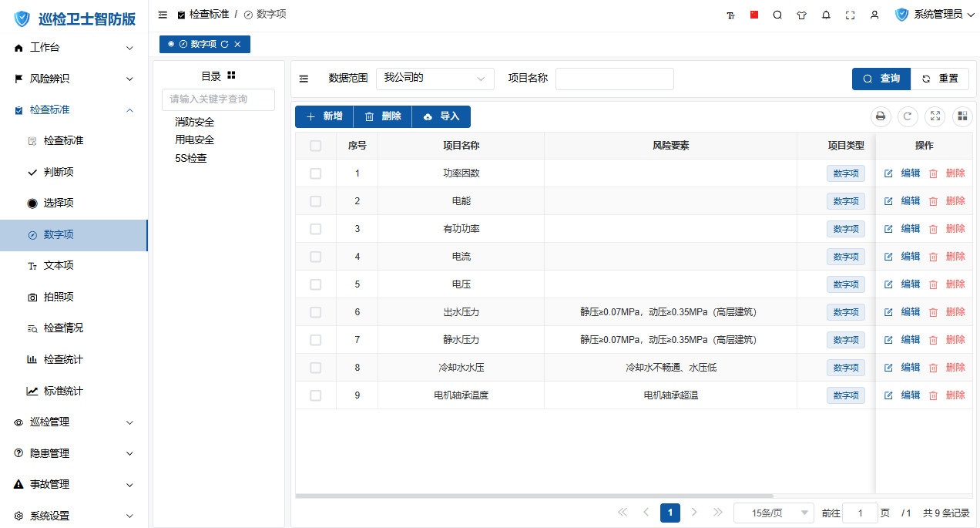
Task: Collapse the 检查标准 sidebar group
Action: [x=74, y=110]
